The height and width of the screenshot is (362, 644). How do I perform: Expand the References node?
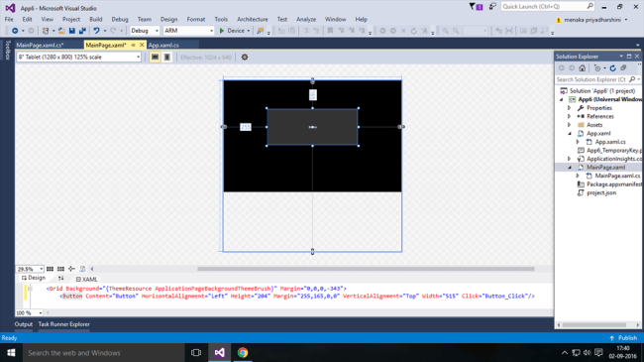570,116
